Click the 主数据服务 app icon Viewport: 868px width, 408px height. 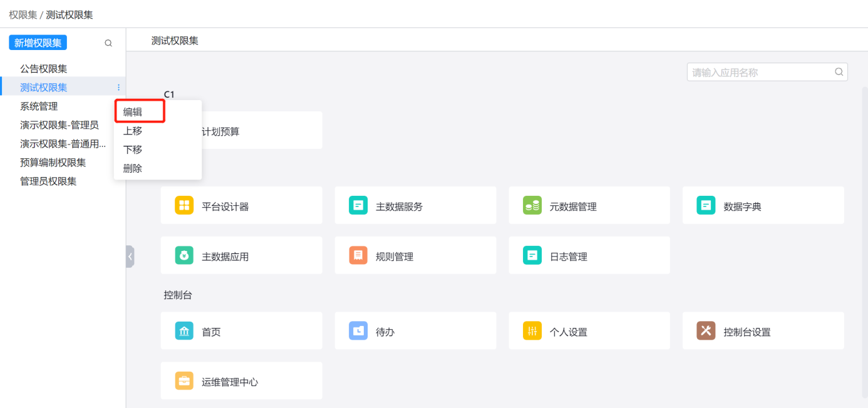point(358,206)
